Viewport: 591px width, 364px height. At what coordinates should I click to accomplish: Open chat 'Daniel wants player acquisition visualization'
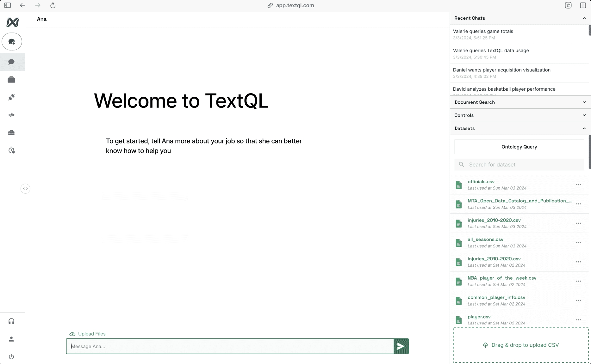[x=519, y=73]
